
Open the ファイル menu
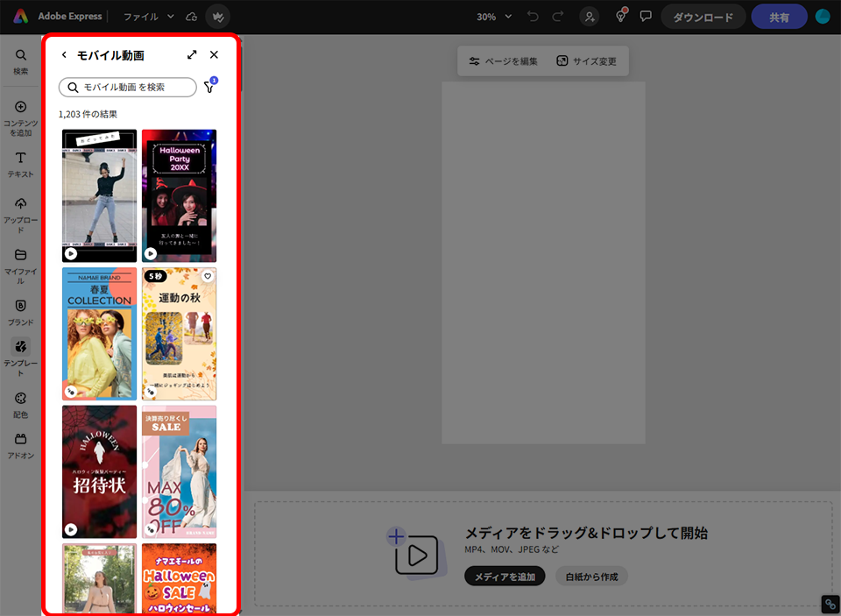click(141, 17)
